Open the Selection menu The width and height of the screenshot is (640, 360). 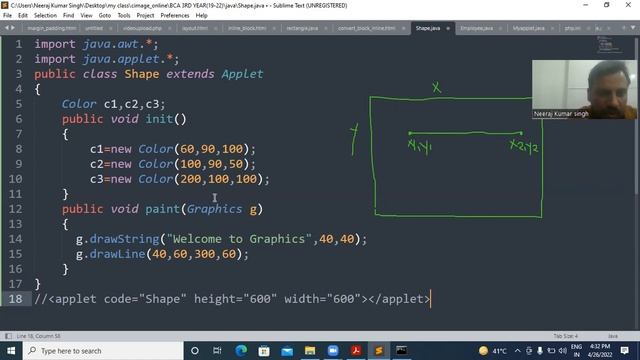point(45,16)
